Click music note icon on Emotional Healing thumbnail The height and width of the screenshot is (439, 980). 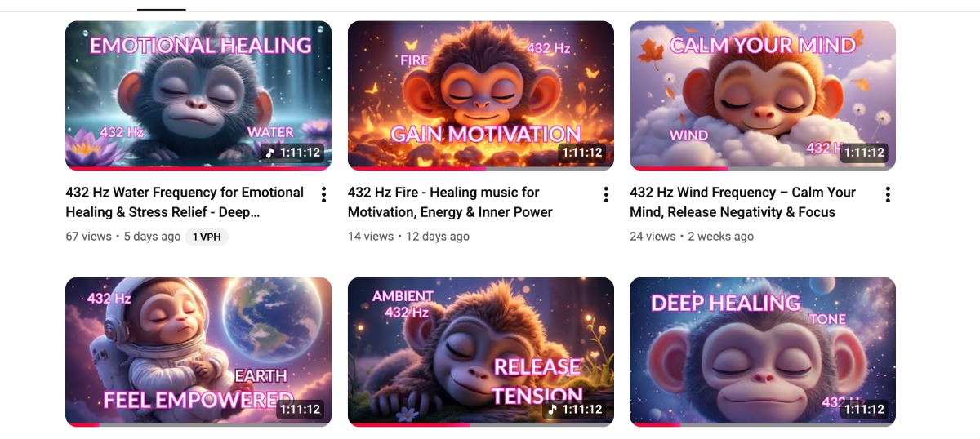(270, 153)
